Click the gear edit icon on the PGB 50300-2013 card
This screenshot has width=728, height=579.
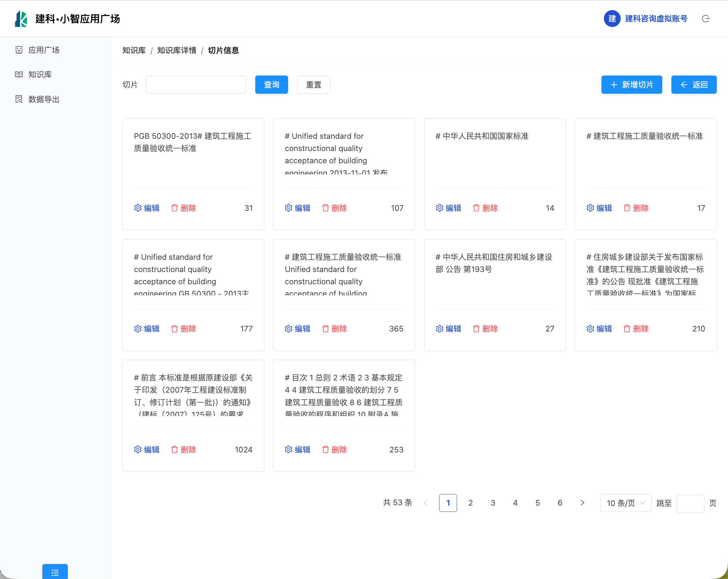coord(138,208)
